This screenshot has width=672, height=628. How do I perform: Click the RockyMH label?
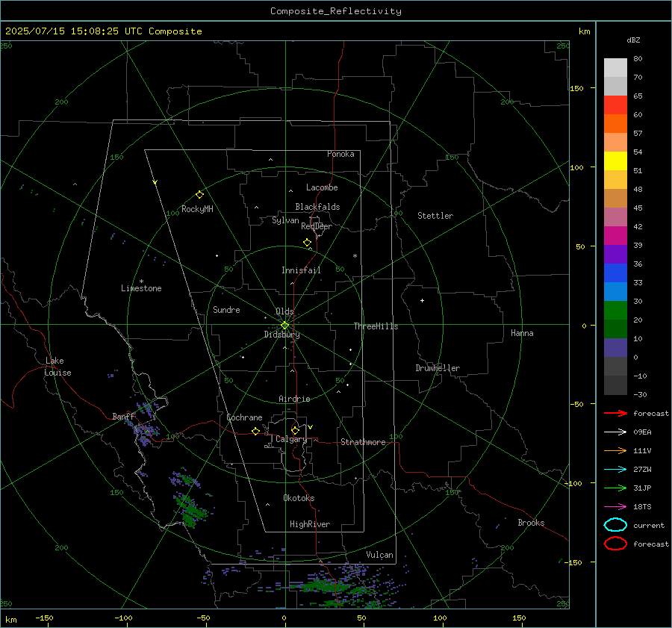coord(197,209)
